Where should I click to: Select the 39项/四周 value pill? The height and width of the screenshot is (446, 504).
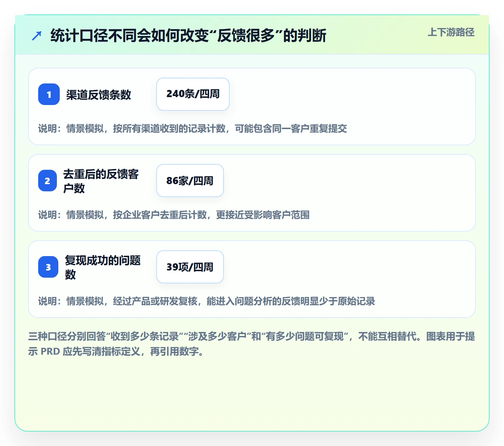click(x=190, y=267)
